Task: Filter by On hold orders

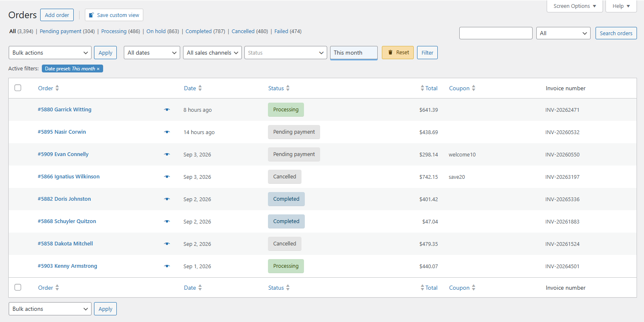Action: coord(163,31)
